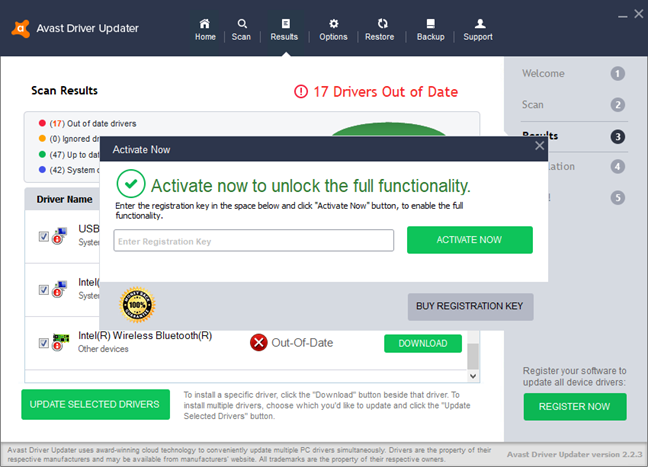Click step 1 circle next to Welcome
Image resolution: width=648 pixels, height=467 pixels.
click(x=618, y=74)
